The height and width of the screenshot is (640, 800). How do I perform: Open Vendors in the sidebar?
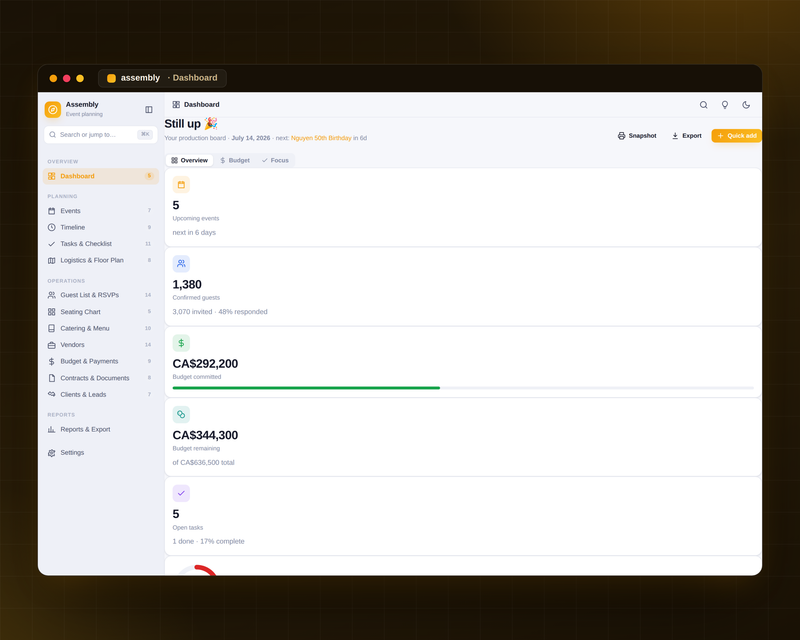coord(101,345)
